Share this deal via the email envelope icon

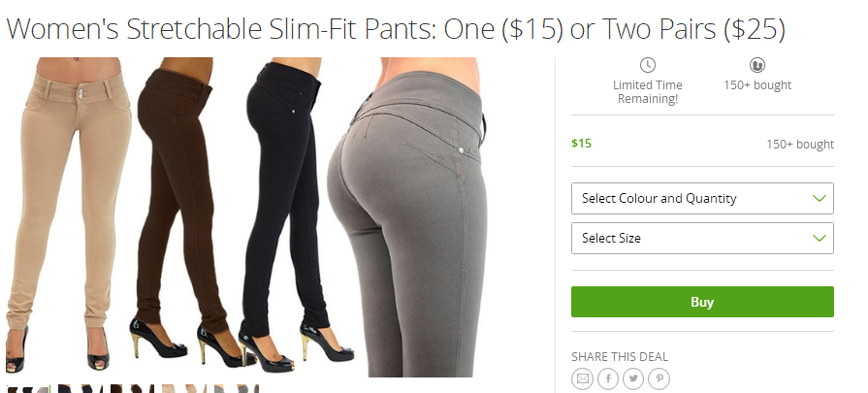582,378
